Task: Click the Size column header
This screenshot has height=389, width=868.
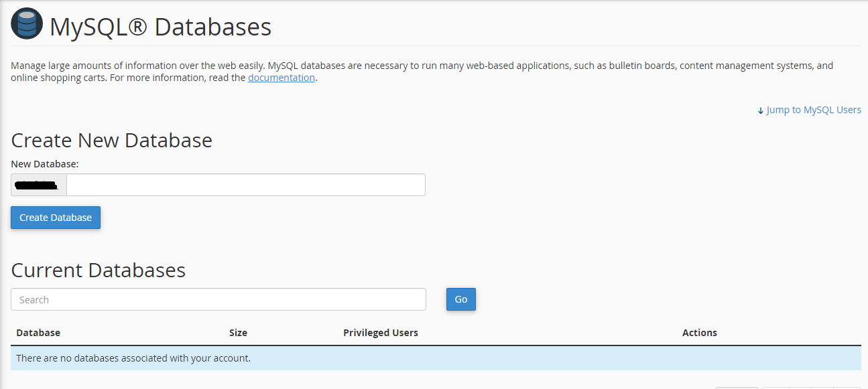Action: (x=238, y=333)
